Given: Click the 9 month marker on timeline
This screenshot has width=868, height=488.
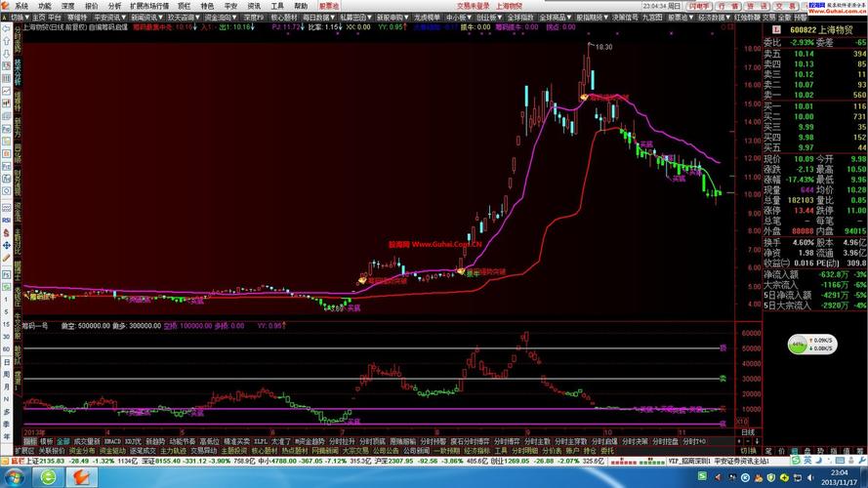Looking at the screenshot, I should (x=527, y=432).
